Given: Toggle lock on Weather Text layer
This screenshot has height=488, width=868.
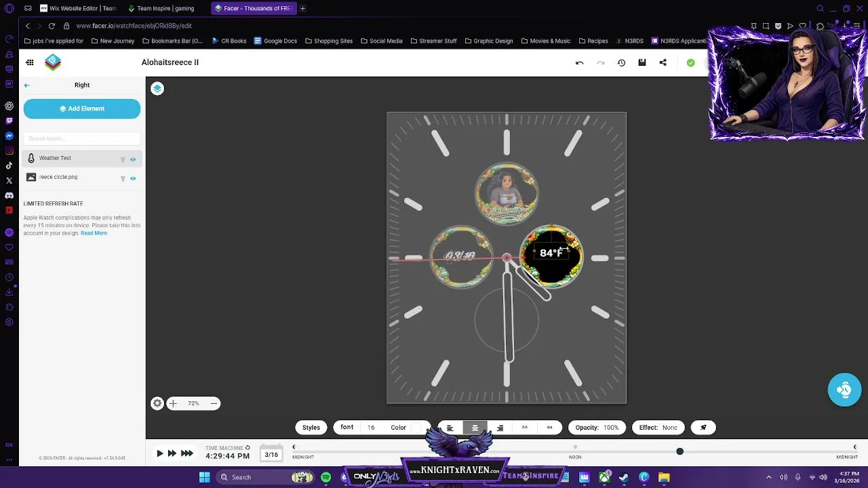Looking at the screenshot, I should coord(123,159).
